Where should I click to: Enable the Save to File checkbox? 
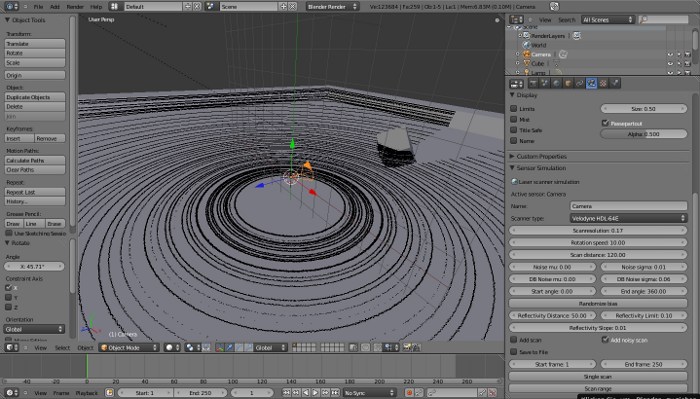[x=514, y=352]
